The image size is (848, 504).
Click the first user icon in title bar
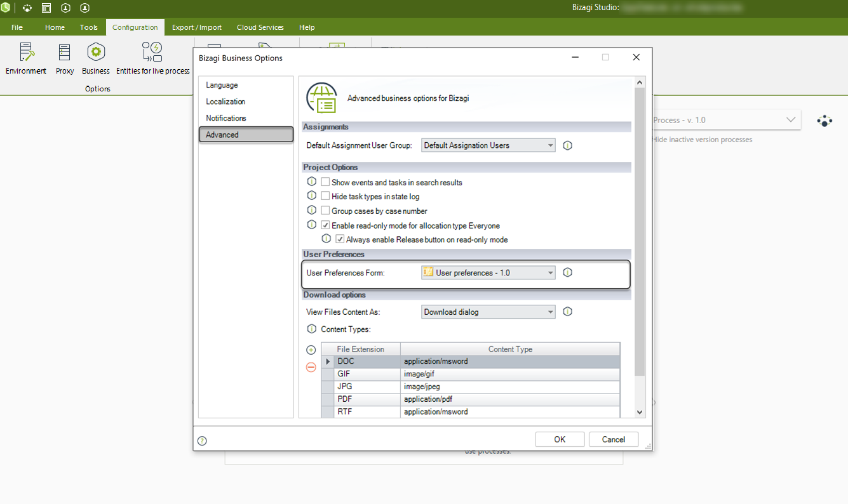pyautogui.click(x=65, y=8)
